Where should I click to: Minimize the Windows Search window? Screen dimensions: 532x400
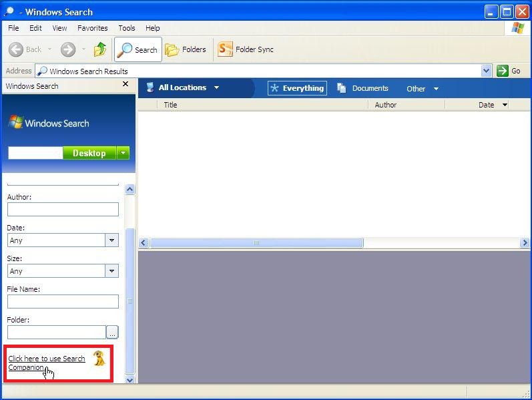pyautogui.click(x=491, y=12)
